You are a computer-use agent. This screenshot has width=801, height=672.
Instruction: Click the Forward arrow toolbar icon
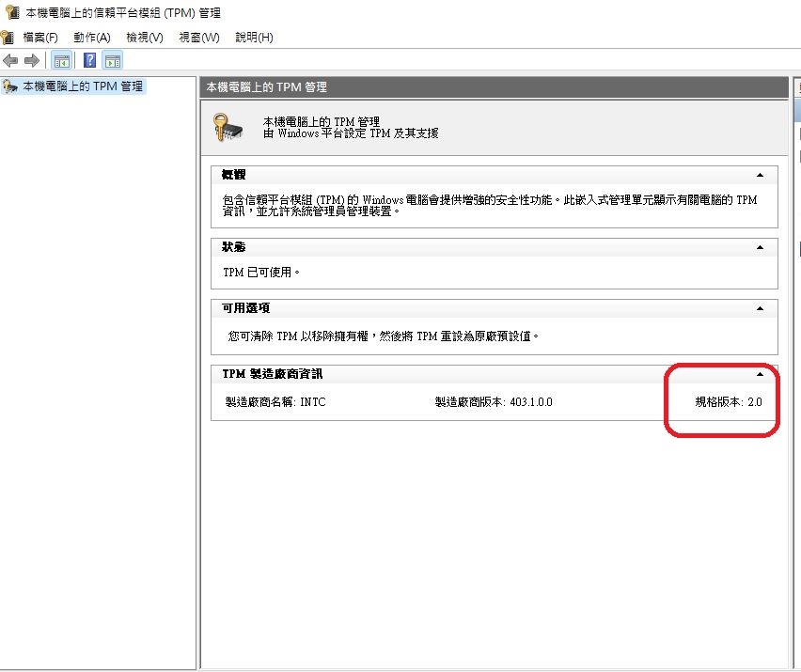coord(32,61)
